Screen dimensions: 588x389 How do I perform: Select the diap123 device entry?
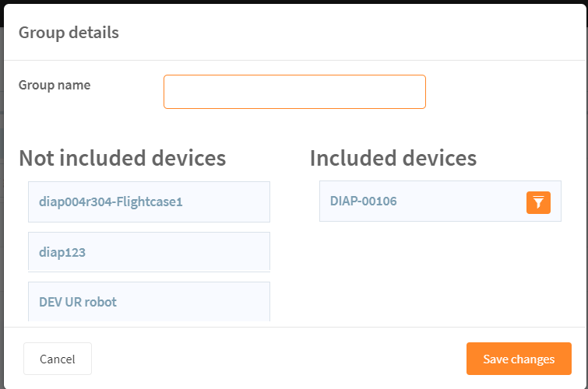(149, 252)
